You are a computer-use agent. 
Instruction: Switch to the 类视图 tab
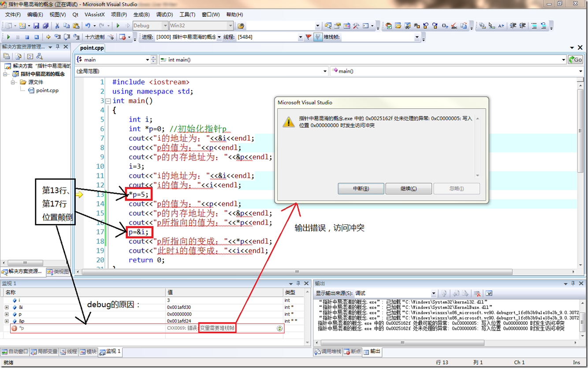(58, 272)
